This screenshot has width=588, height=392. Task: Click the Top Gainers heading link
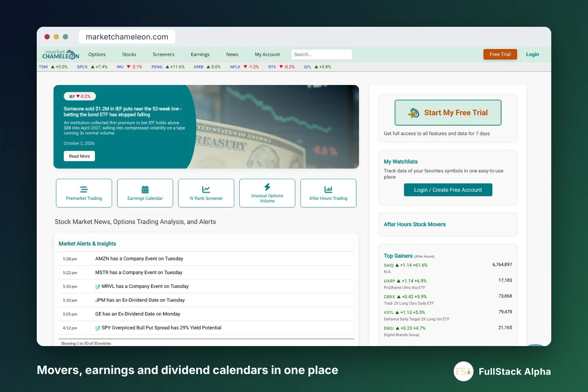pos(398,256)
